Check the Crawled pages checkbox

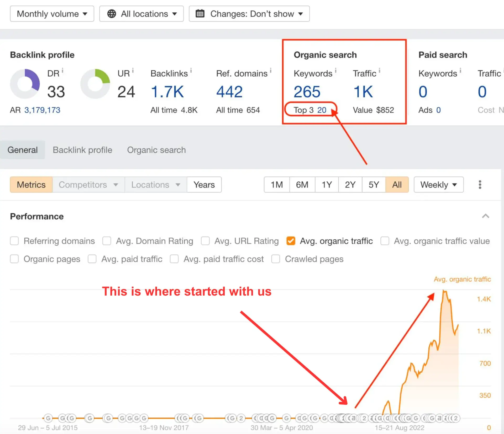click(276, 259)
